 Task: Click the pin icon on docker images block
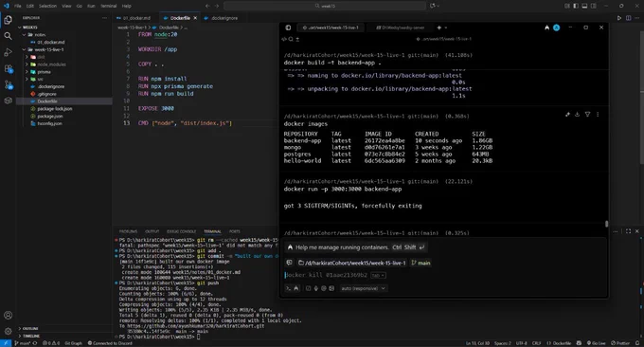click(567, 115)
